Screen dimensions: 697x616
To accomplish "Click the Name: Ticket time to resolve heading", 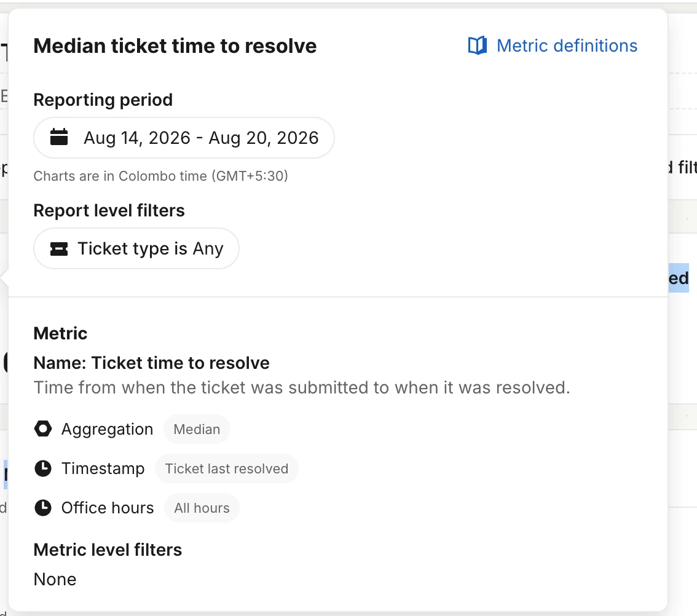I will (152, 363).
